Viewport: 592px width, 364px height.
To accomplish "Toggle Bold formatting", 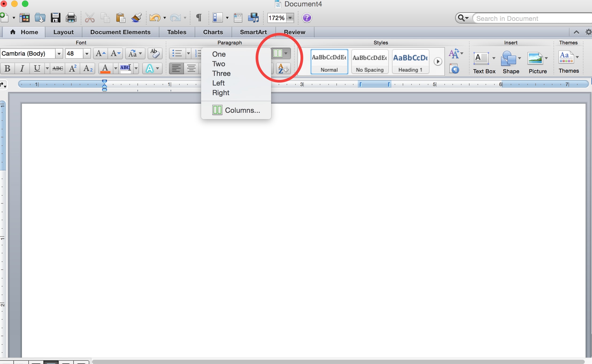I will pyautogui.click(x=7, y=69).
